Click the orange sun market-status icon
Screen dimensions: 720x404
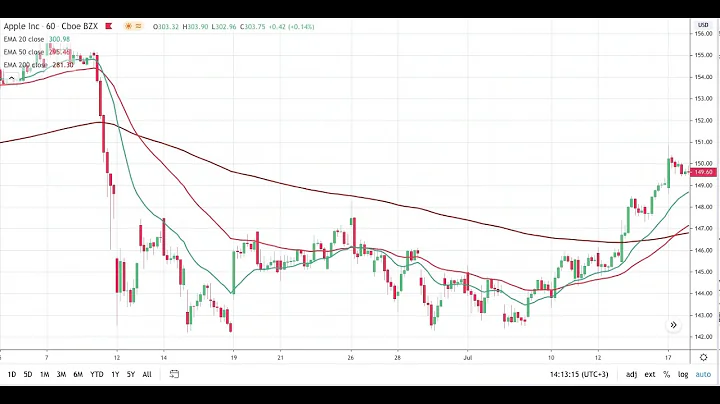(128, 26)
